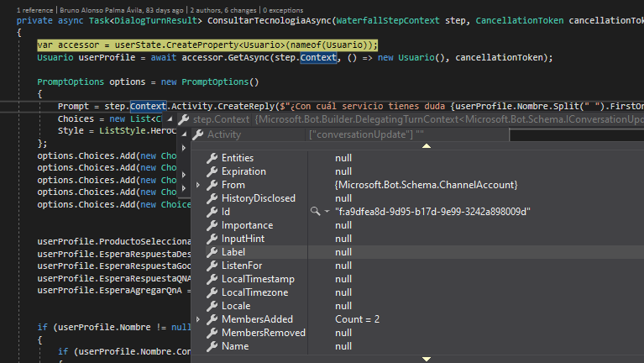The image size is (644, 363).
Task: Expand the From property node
Action: coord(198,185)
